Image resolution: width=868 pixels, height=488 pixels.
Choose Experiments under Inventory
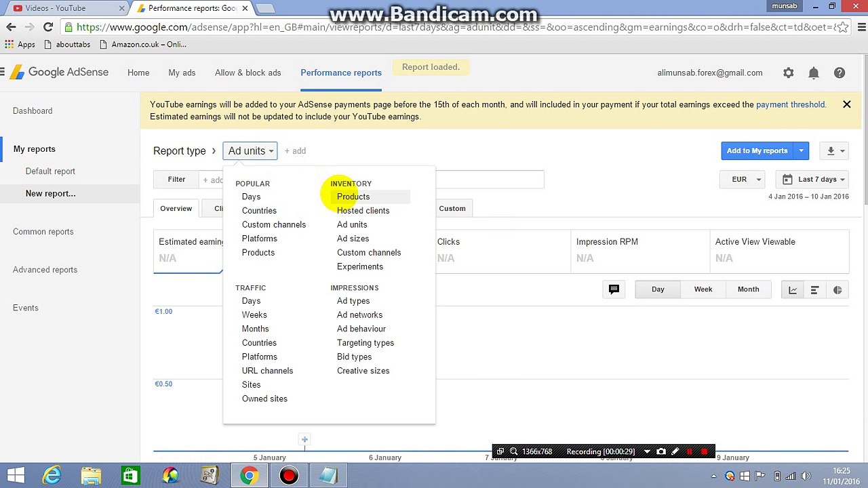(359, 266)
